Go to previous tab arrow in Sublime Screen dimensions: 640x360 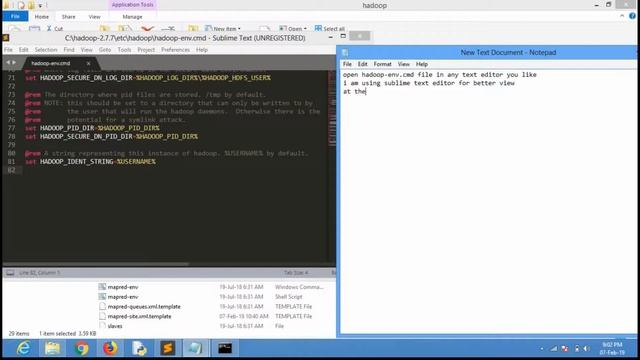point(8,62)
